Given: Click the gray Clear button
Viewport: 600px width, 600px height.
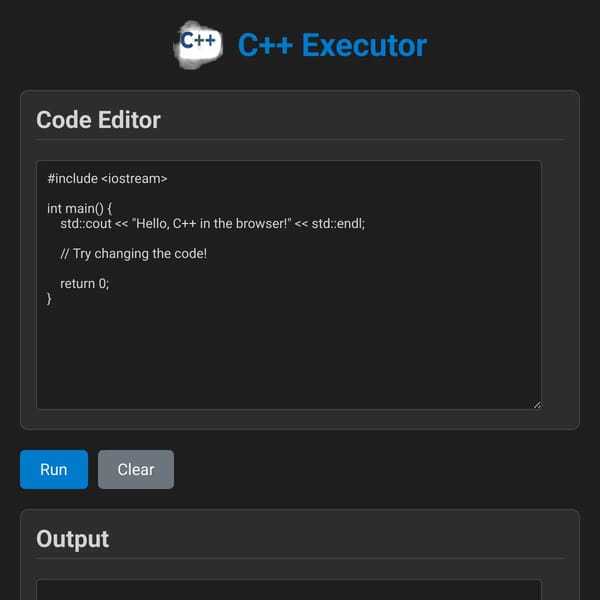Looking at the screenshot, I should pyautogui.click(x=136, y=469).
